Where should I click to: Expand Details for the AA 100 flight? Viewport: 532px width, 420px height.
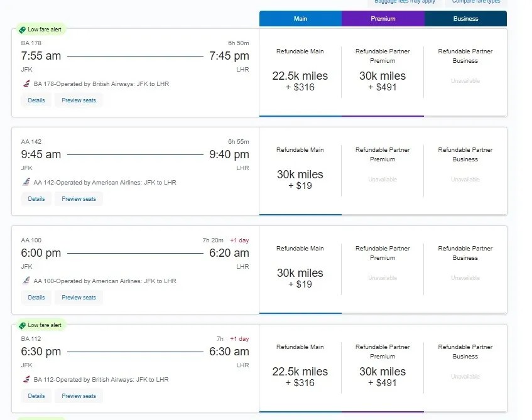pos(36,297)
